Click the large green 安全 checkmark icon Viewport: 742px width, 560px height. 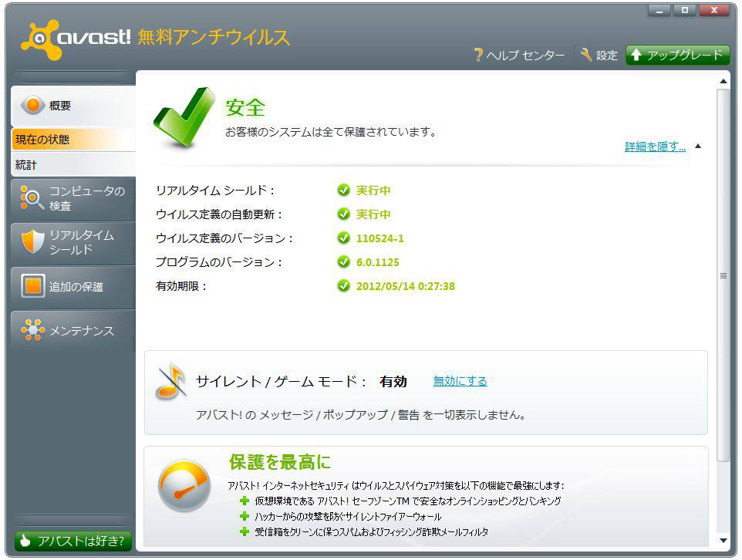click(x=184, y=117)
